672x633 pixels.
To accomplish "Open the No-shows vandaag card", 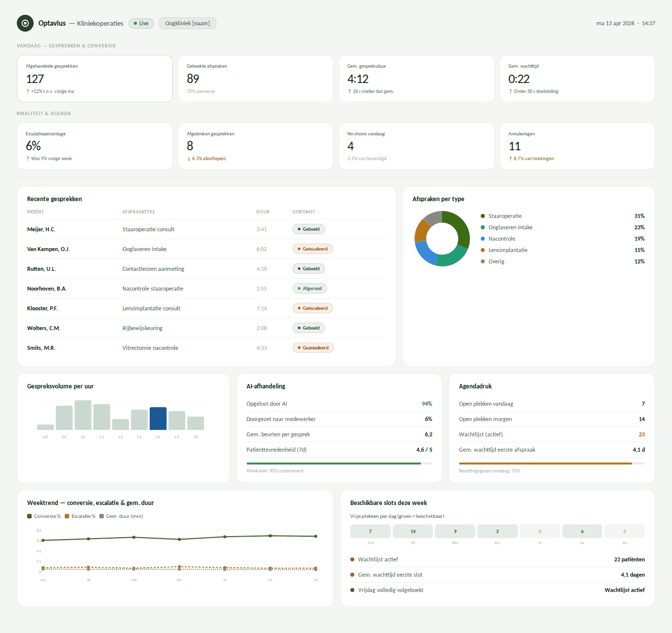I will [x=417, y=146].
